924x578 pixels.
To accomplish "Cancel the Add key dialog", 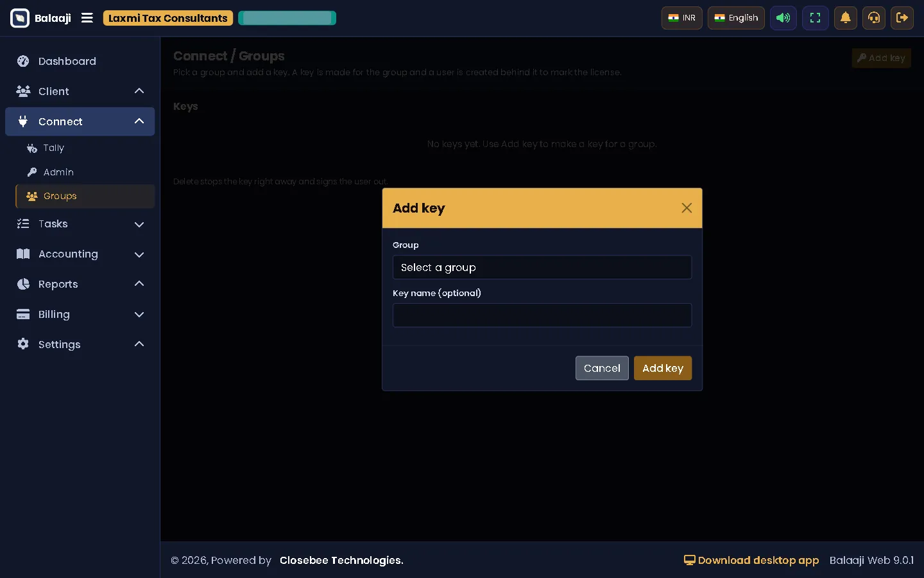I will point(602,368).
